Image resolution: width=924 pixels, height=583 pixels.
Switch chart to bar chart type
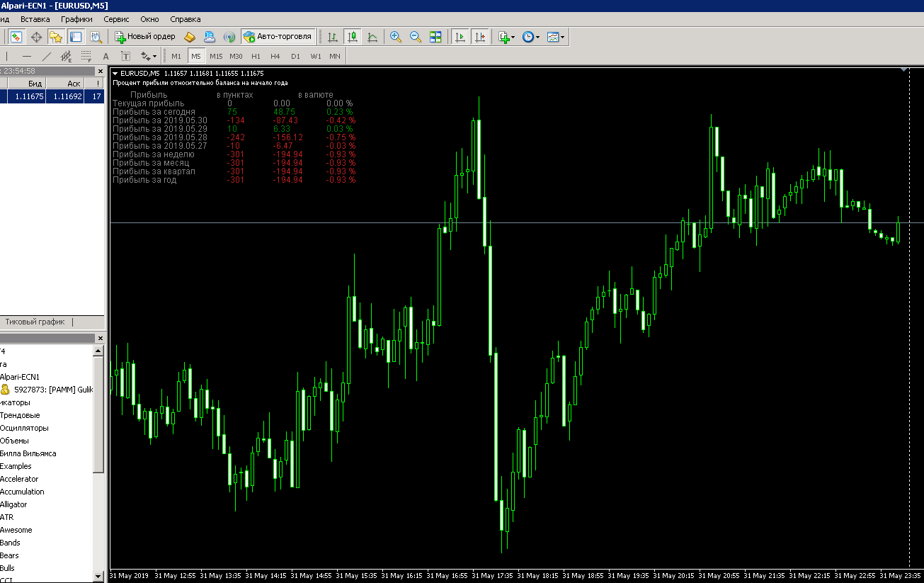[x=332, y=37]
